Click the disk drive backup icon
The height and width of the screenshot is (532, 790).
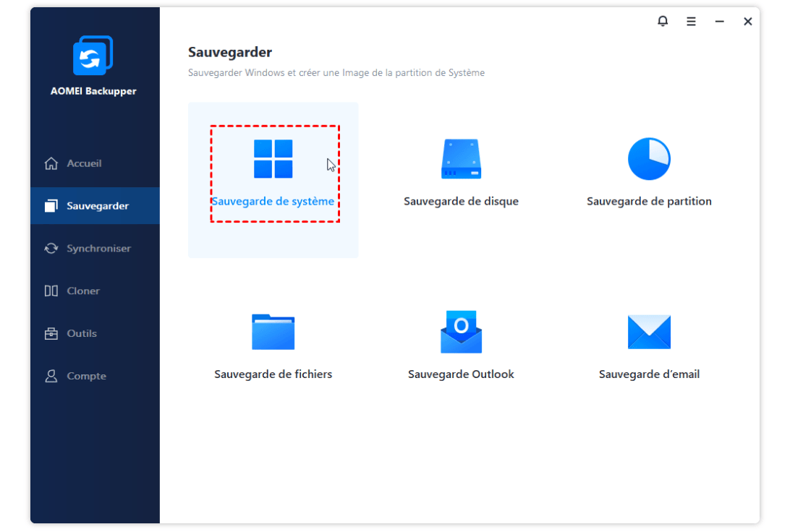click(x=461, y=158)
